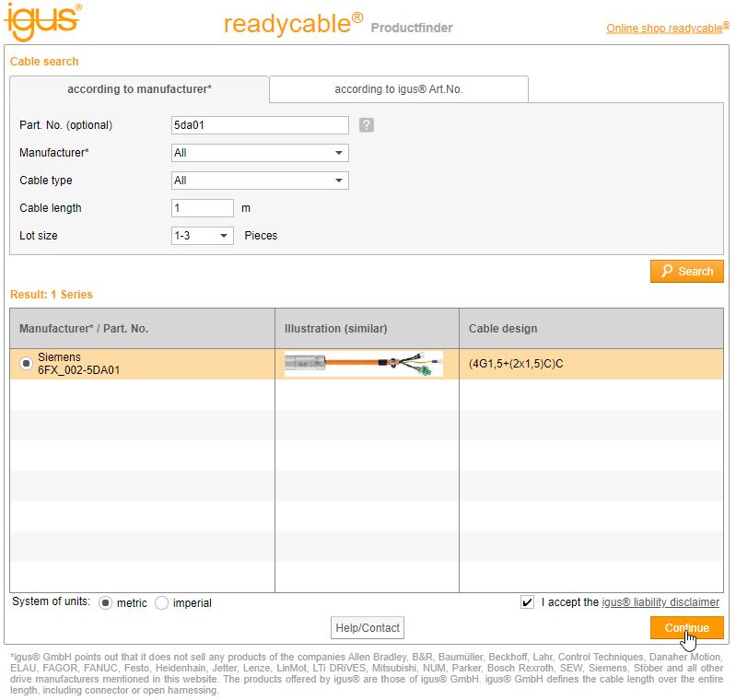The height and width of the screenshot is (700, 736).
Task: Click the Siemens cable illustration thumbnail
Action: 363,364
